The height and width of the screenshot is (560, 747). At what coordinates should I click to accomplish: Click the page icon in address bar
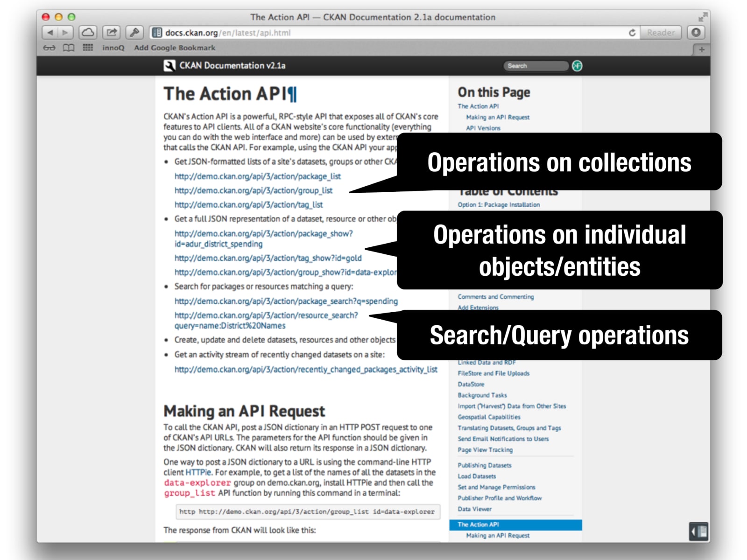coord(157,33)
